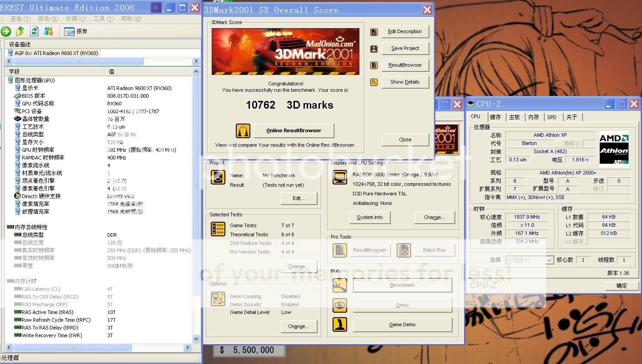This screenshot has width=642, height=364.
Task: Click the System Info button
Action: (369, 218)
